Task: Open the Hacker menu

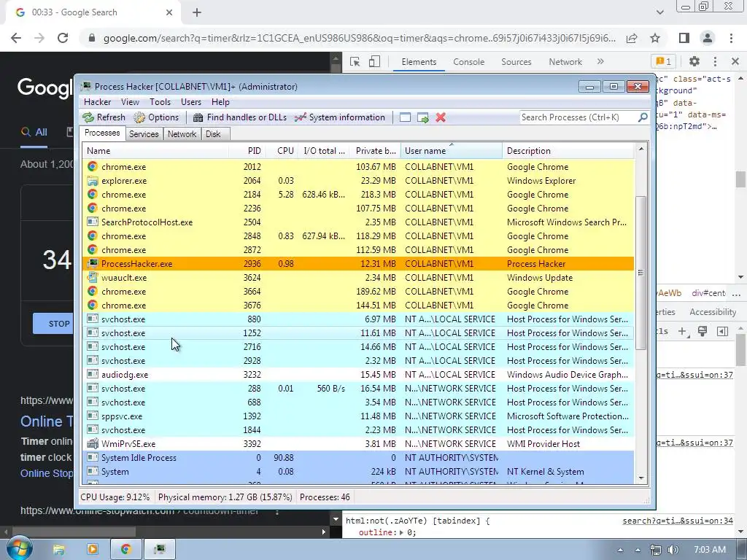Action: (x=97, y=102)
